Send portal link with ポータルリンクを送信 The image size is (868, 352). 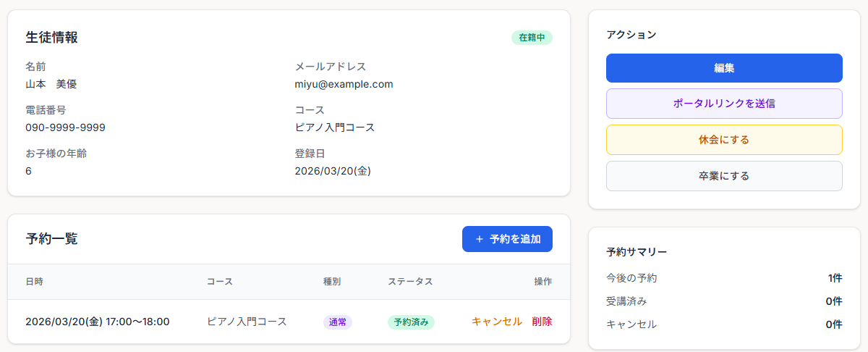(x=724, y=104)
